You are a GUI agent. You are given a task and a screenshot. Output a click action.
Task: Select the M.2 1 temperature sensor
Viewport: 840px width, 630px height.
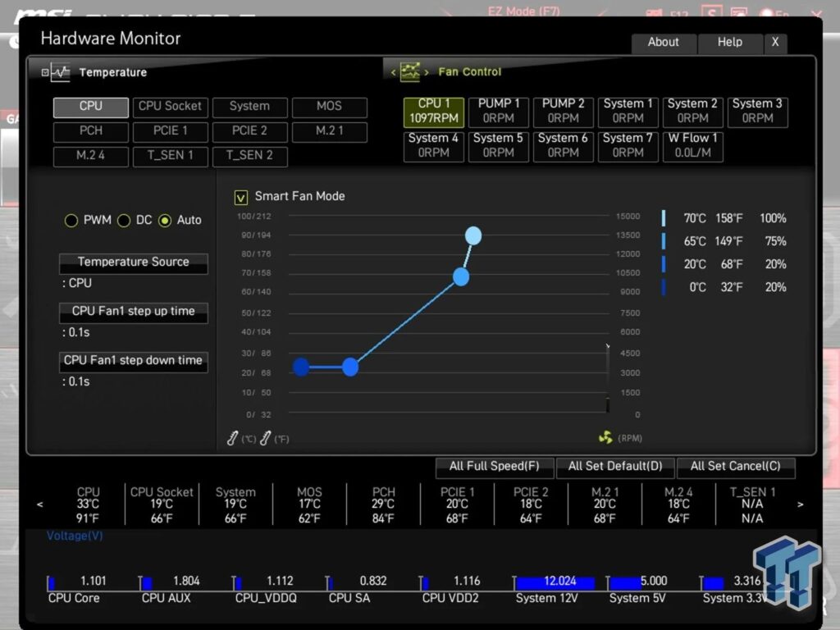[330, 131]
